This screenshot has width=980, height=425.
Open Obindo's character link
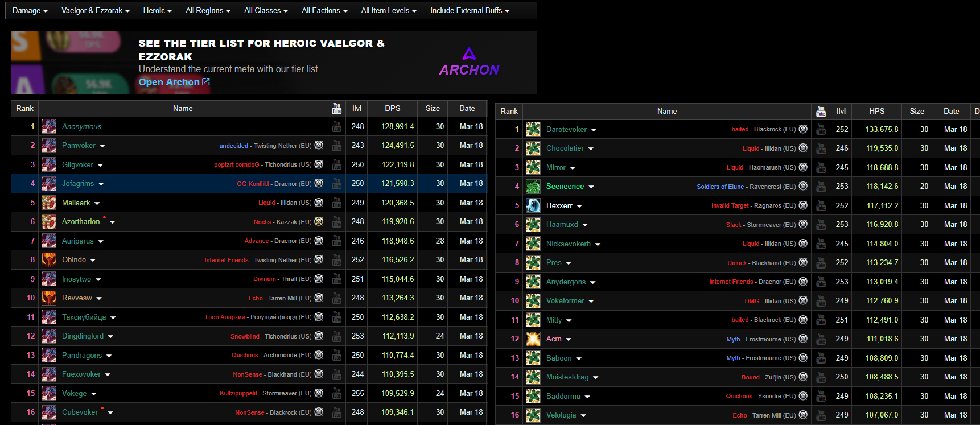click(x=74, y=259)
